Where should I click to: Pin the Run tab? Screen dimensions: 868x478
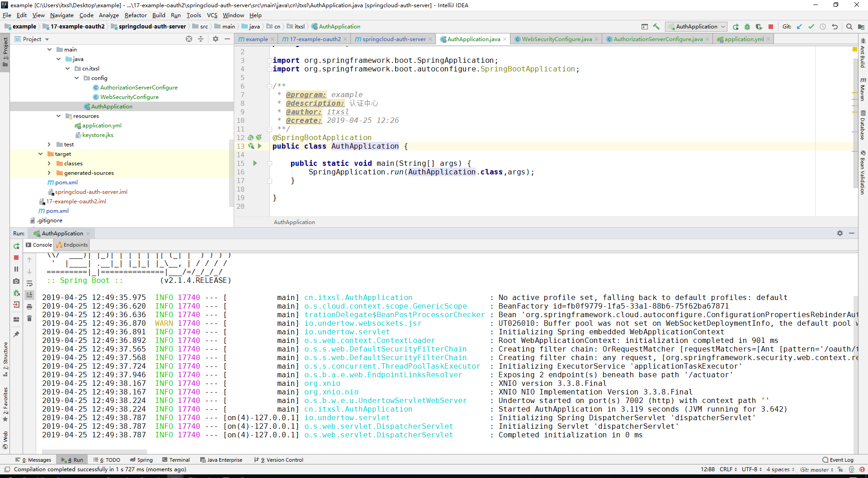click(x=16, y=334)
